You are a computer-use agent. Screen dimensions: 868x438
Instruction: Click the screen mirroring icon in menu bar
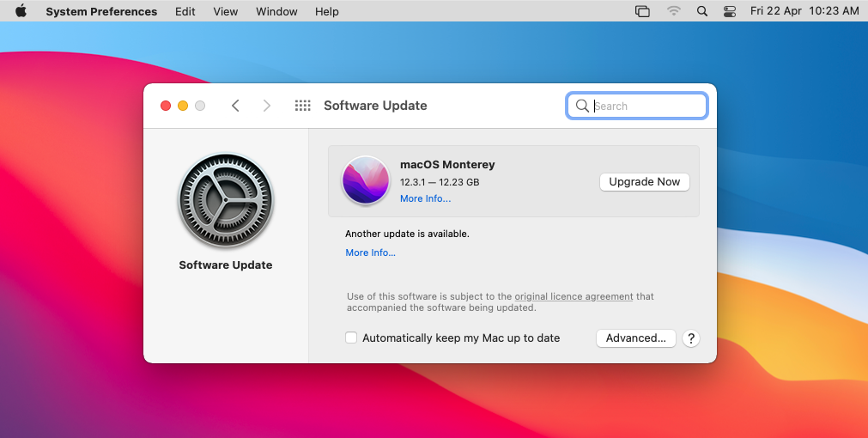coord(642,11)
